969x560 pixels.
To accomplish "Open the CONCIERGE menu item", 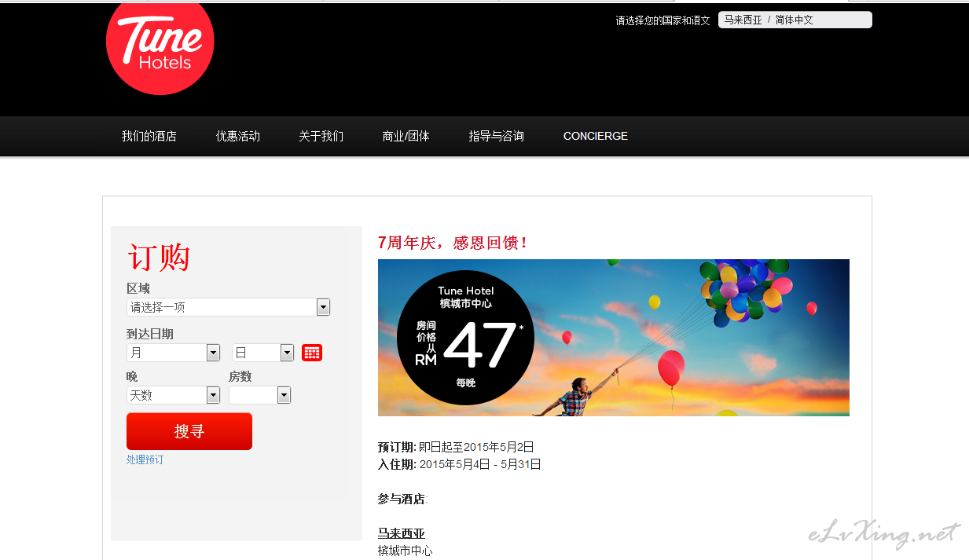I will pos(596,136).
